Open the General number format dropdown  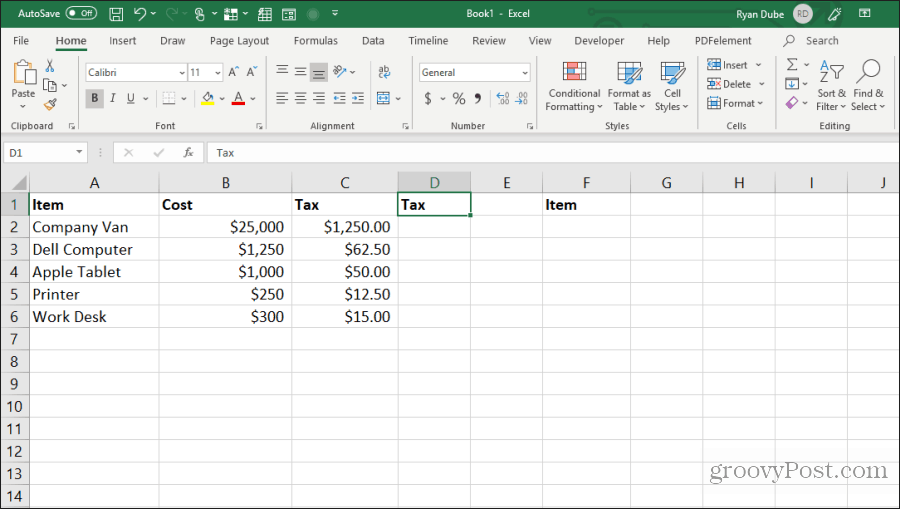click(525, 73)
